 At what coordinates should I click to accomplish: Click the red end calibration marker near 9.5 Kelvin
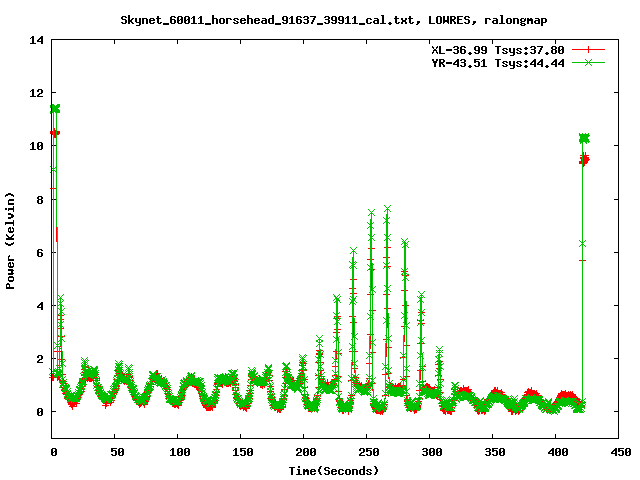(x=584, y=160)
